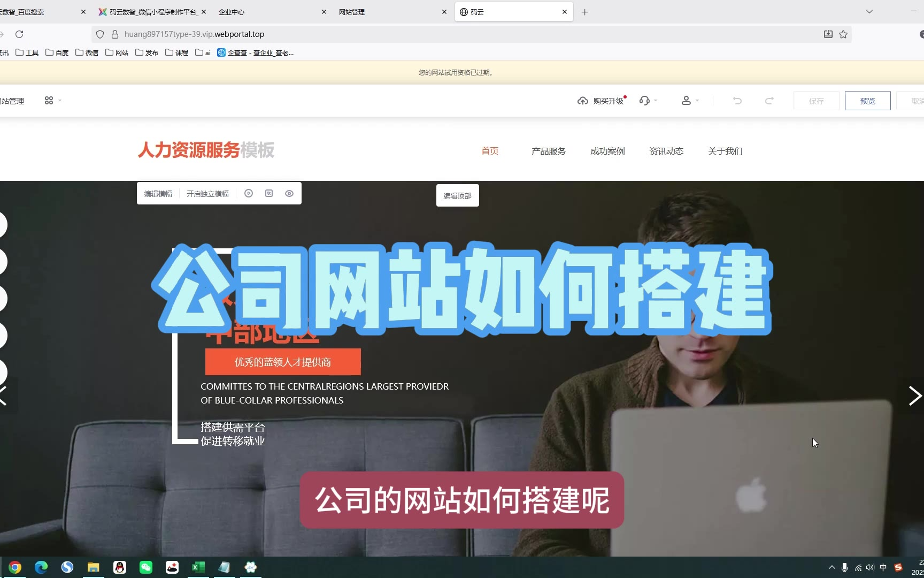Close the 企业中心 tab
Screen dimensions: 924x578
point(324,12)
